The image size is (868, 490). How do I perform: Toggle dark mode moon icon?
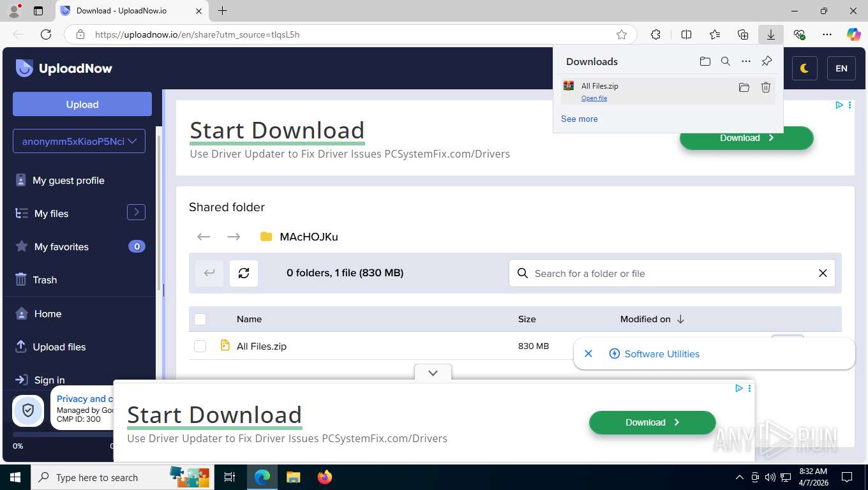point(804,68)
